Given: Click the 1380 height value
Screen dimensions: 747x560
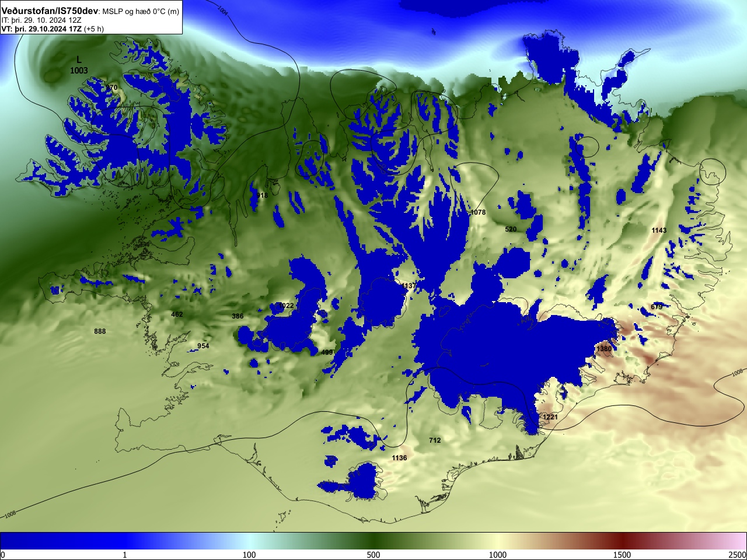Looking at the screenshot, I should coord(604,349).
